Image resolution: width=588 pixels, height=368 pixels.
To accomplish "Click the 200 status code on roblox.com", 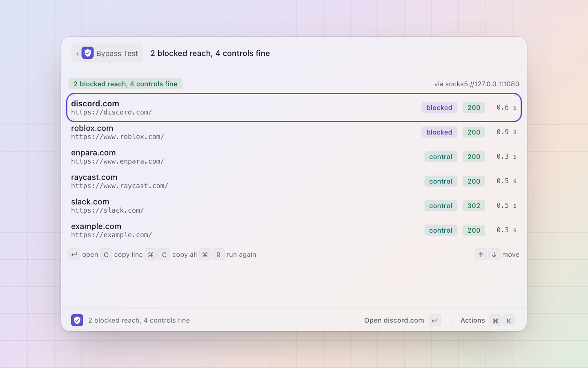I will pos(474,132).
